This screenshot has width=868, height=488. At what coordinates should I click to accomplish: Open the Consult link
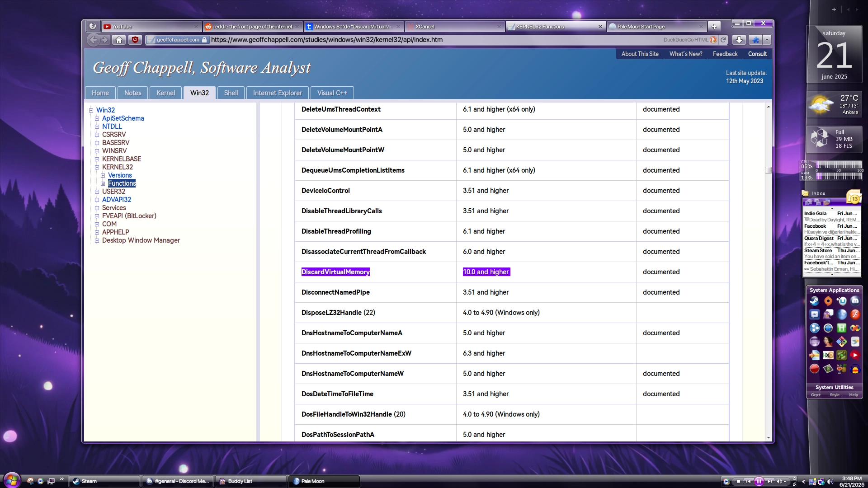(x=757, y=54)
